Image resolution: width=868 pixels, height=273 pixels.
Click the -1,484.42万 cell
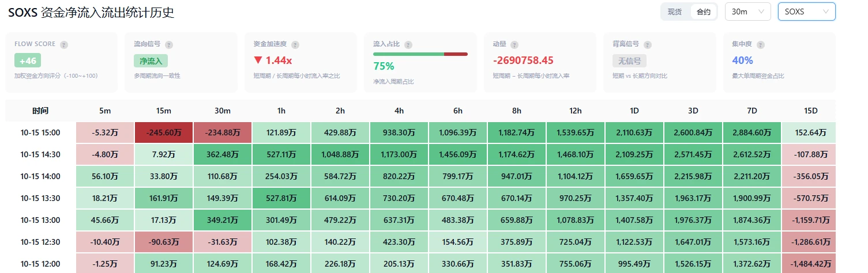click(x=809, y=263)
